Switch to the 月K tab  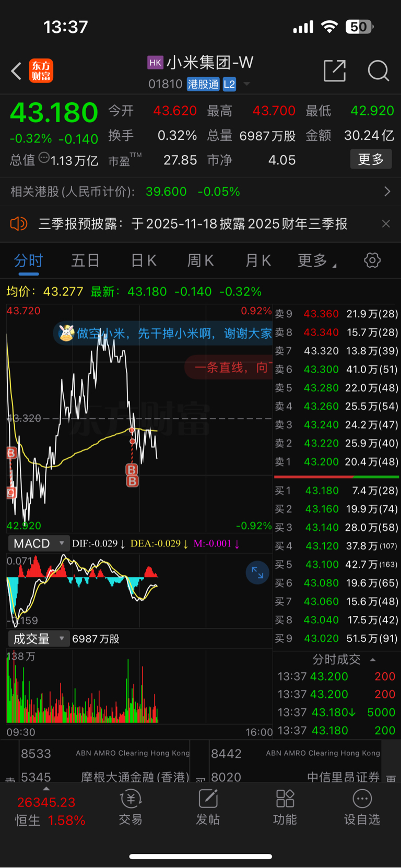pos(258,260)
